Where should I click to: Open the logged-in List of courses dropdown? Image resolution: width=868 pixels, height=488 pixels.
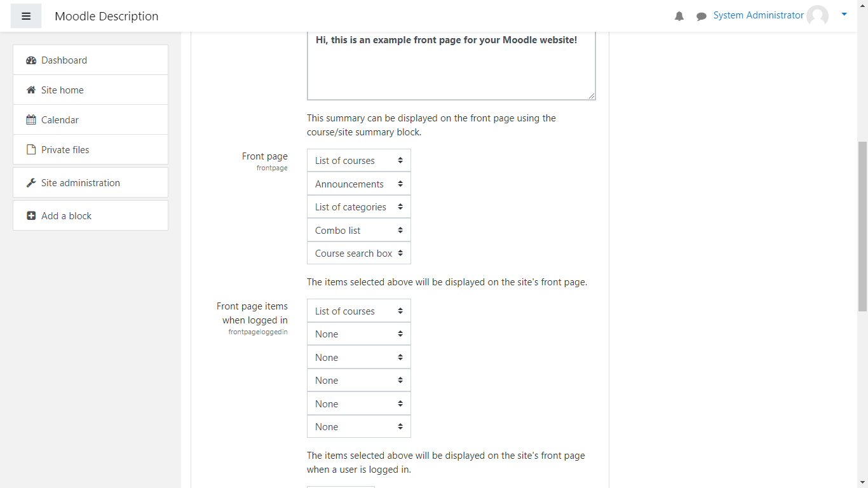[358, 311]
